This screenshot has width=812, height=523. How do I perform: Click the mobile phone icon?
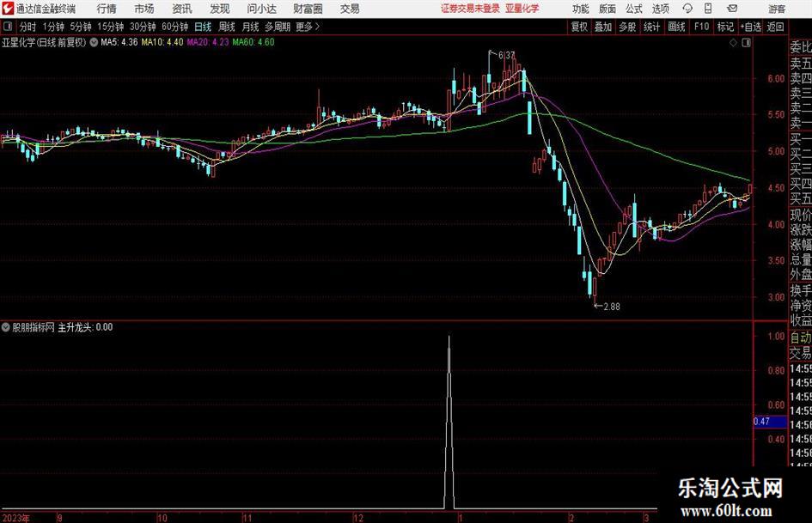(708, 9)
